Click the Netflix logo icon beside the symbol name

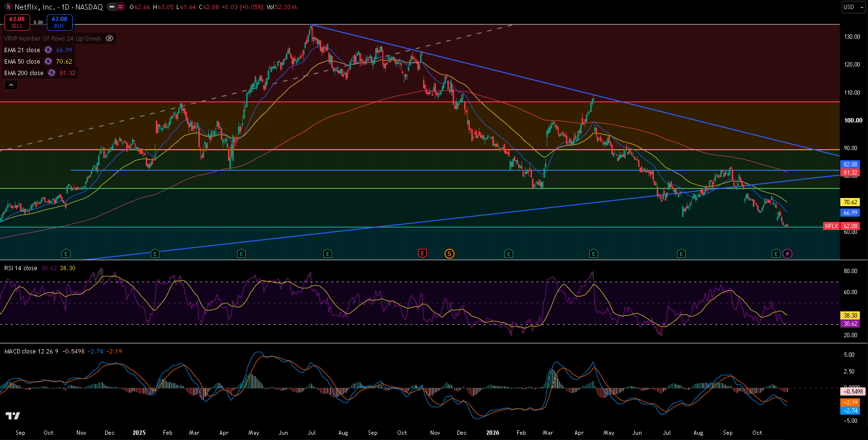pyautogui.click(x=8, y=7)
